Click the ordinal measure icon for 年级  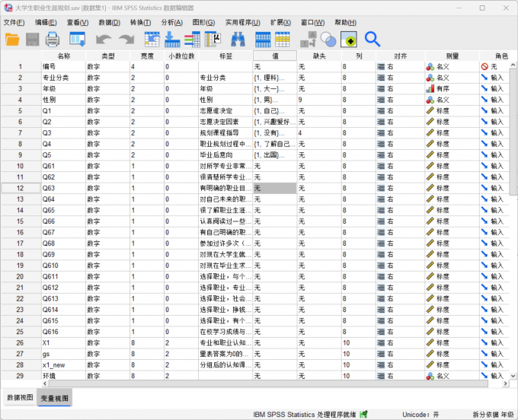click(x=430, y=89)
